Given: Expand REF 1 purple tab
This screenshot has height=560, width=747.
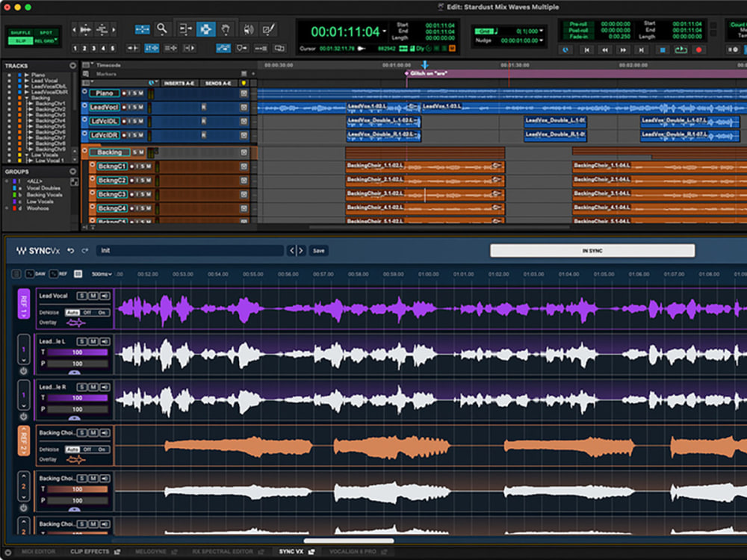Looking at the screenshot, I should [24, 304].
